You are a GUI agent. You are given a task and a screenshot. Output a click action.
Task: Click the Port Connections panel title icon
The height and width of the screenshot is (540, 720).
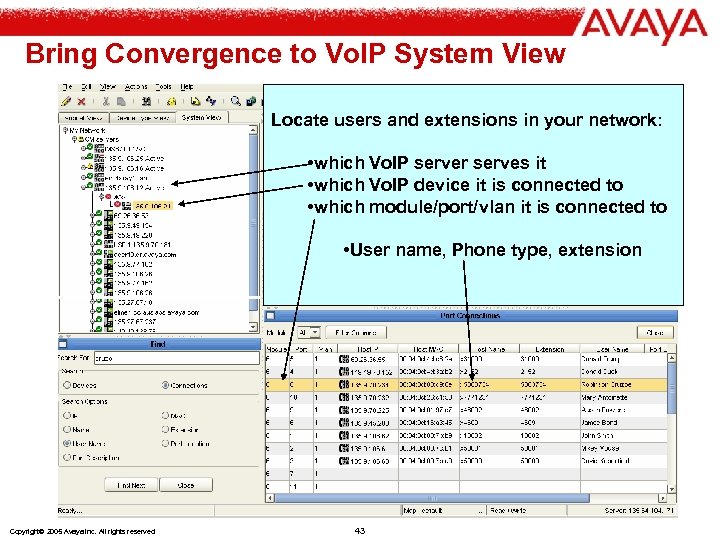270,315
